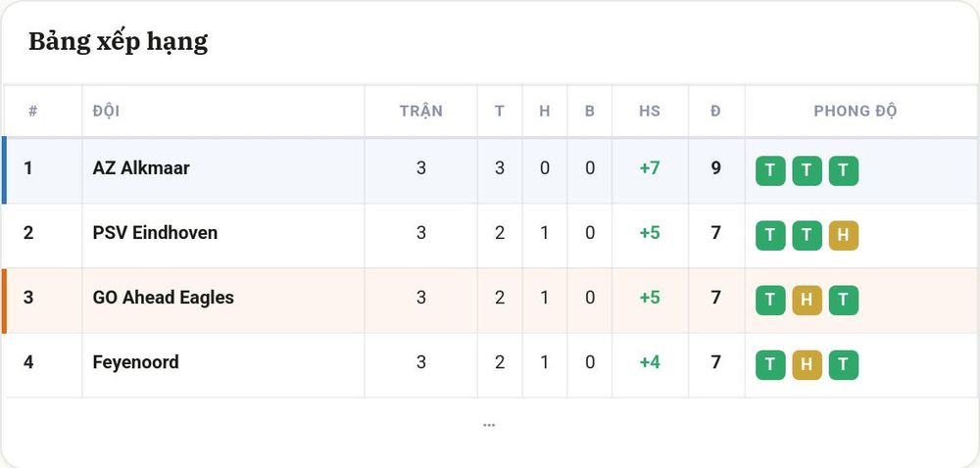This screenshot has width=980, height=468.
Task: Click GO Ahead Eagles' last T form badge
Action: point(843,301)
